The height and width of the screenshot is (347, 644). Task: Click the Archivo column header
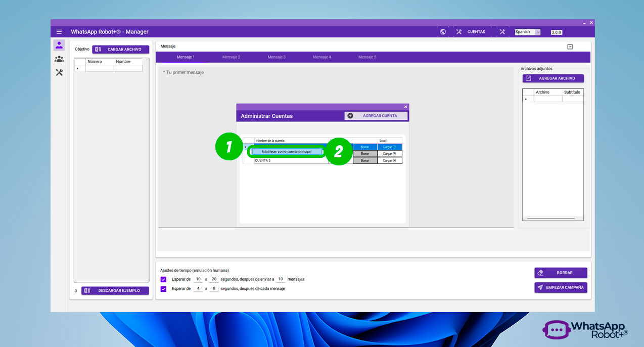[x=548, y=92]
